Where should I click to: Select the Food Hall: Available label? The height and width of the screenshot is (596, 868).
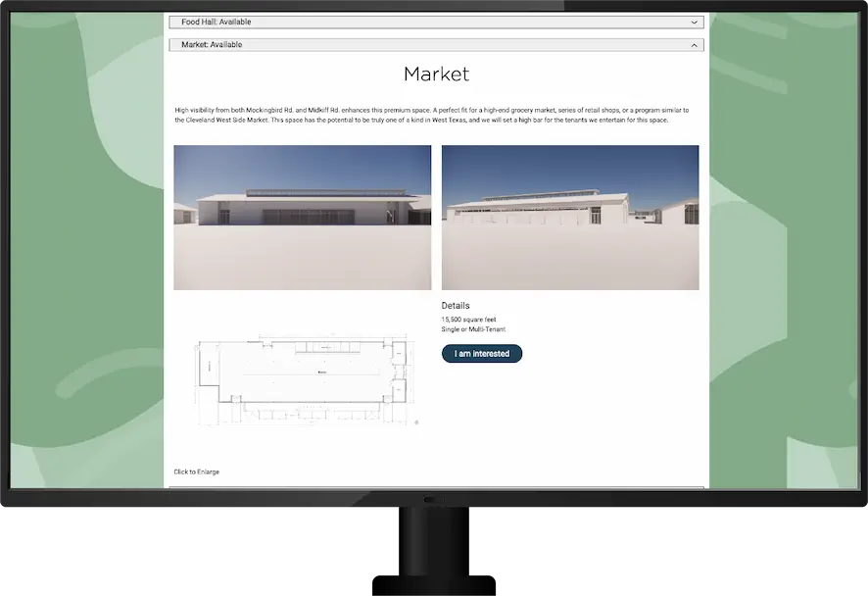(x=217, y=21)
